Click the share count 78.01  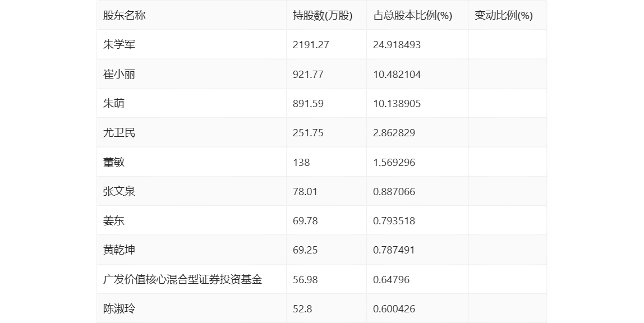(305, 191)
